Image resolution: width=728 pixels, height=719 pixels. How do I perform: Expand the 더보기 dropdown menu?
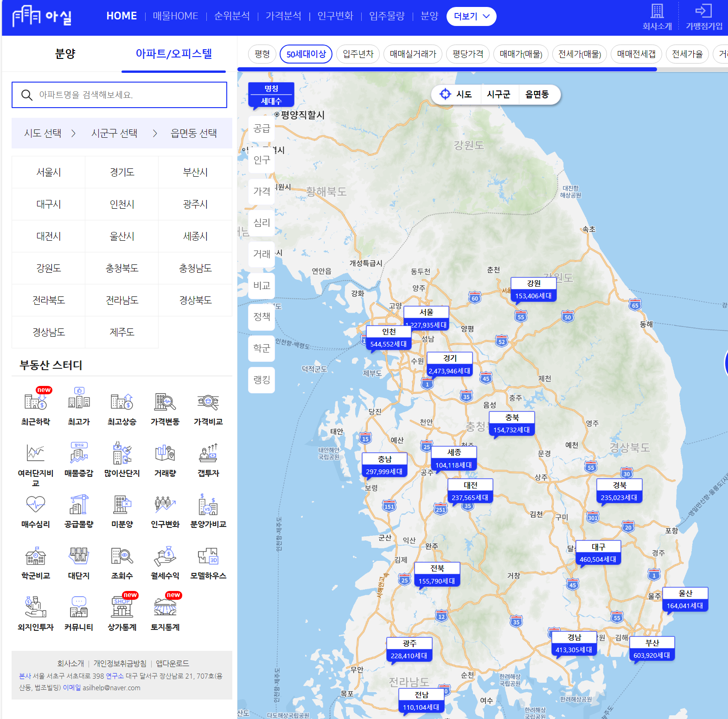pos(471,16)
